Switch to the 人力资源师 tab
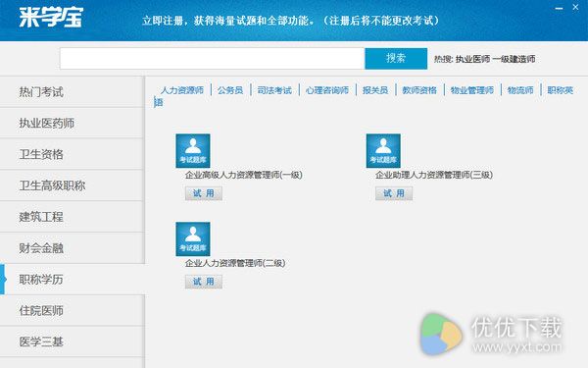This screenshot has height=368, width=588. [182, 90]
